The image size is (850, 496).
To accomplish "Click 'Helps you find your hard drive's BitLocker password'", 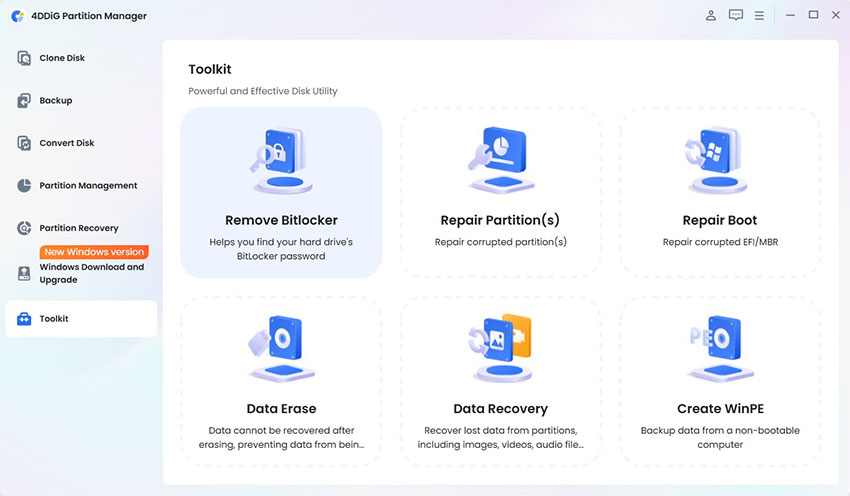I will click(281, 249).
